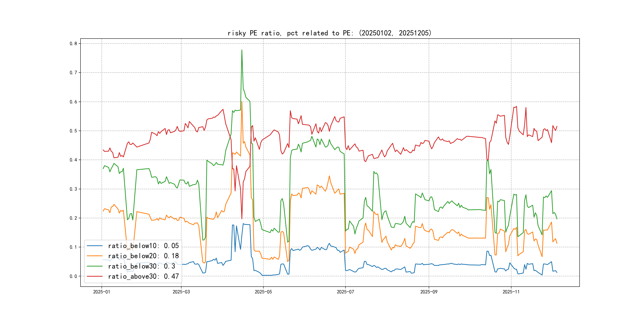Click the blue ratio_below10 legend line
The image size is (644, 322).
coord(94,246)
